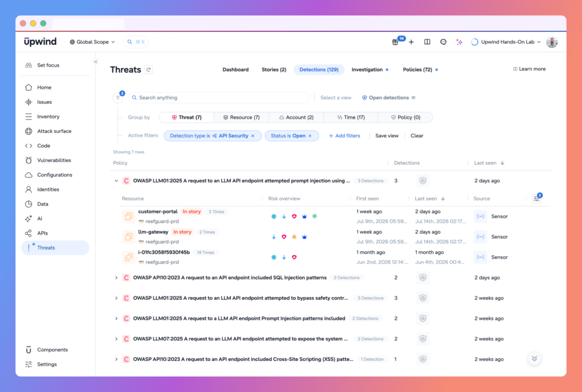Navigate to Vulnerabilities in sidebar
The image size is (582, 392).
(55, 160)
